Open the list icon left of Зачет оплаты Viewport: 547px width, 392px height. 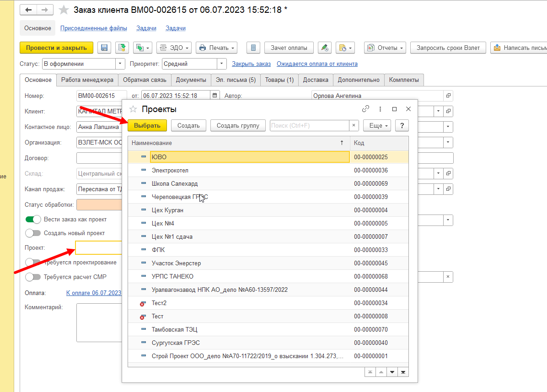pyautogui.click(x=253, y=48)
